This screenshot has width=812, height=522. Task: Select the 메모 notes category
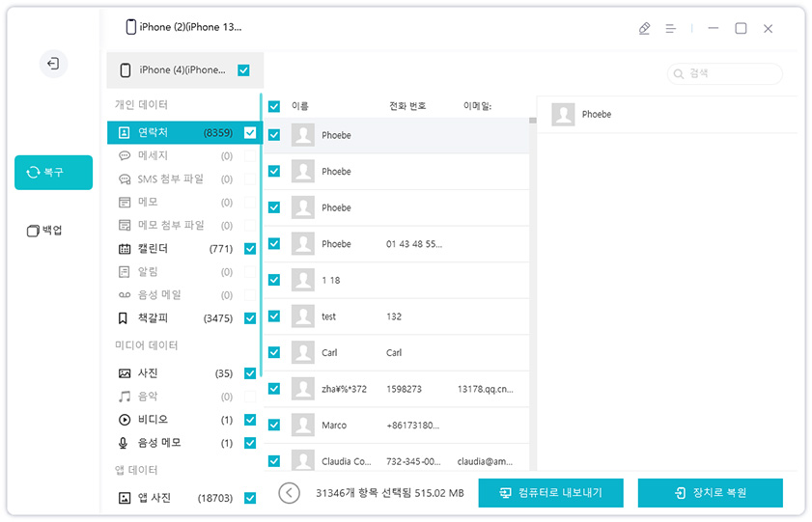(x=184, y=203)
